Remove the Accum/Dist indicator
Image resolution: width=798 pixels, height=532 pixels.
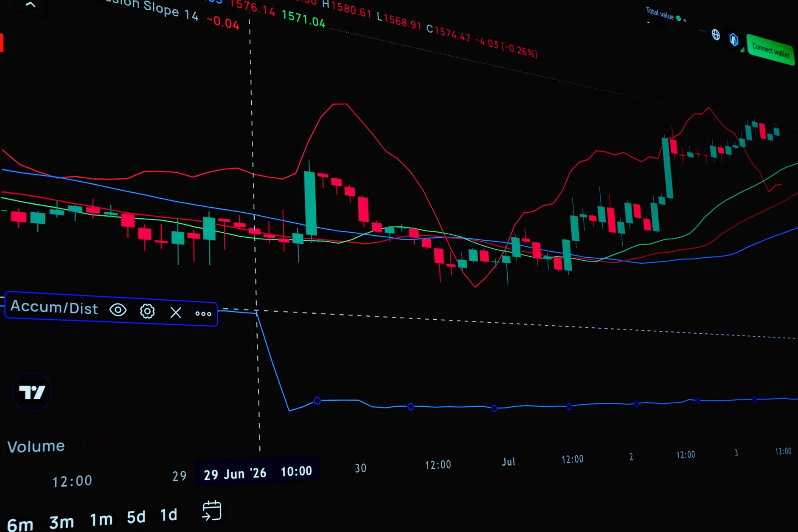coord(176,312)
